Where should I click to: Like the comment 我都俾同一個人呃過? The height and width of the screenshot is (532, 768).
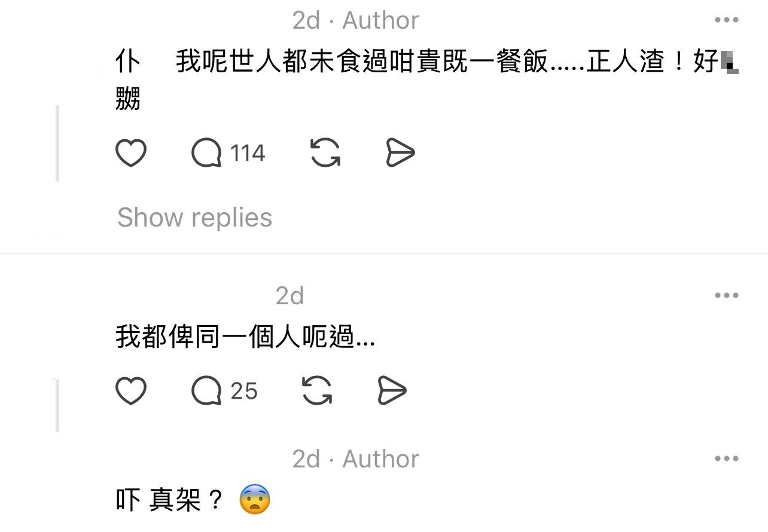click(130, 391)
